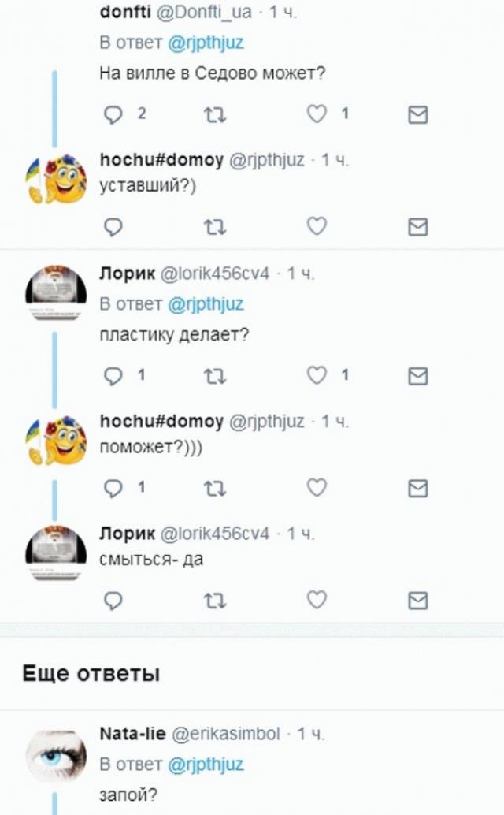Image resolution: width=504 pixels, height=815 pixels.
Task: Like the "уставший?)" reply
Action: 317,227
